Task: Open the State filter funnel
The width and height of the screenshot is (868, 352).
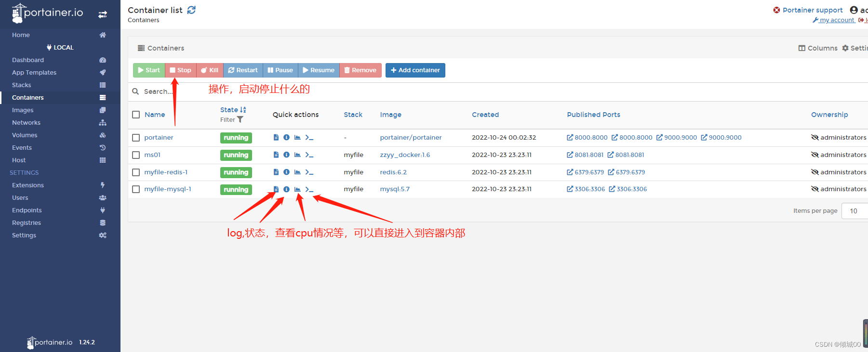Action: [240, 119]
